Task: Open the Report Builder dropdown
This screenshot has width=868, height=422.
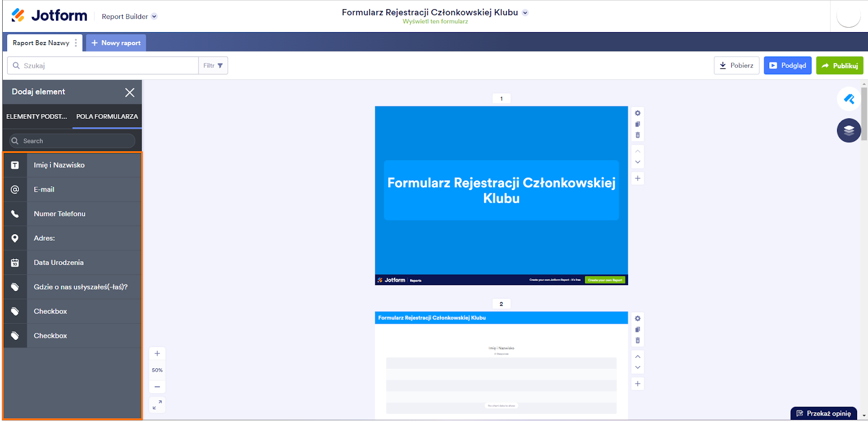Action: tap(129, 17)
